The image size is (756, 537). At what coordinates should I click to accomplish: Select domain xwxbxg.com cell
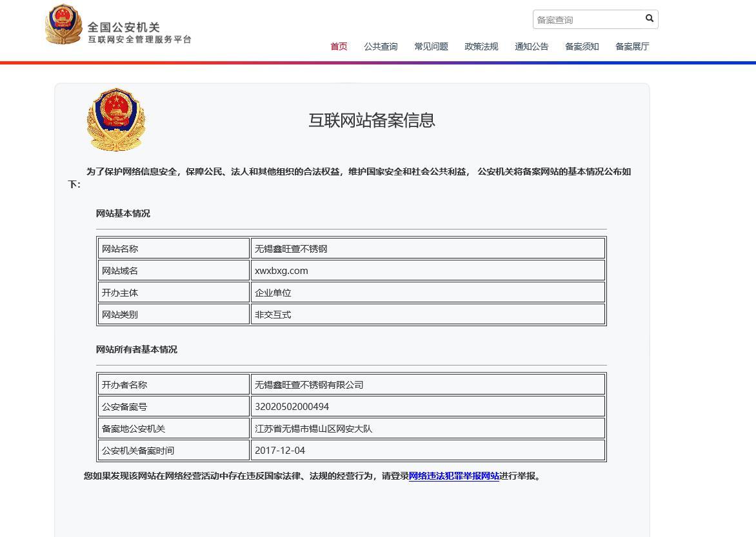point(428,270)
